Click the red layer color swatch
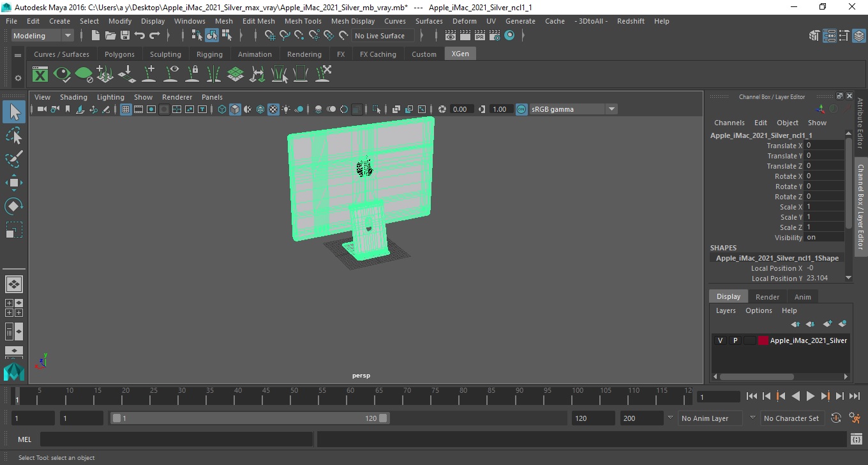 (x=763, y=340)
